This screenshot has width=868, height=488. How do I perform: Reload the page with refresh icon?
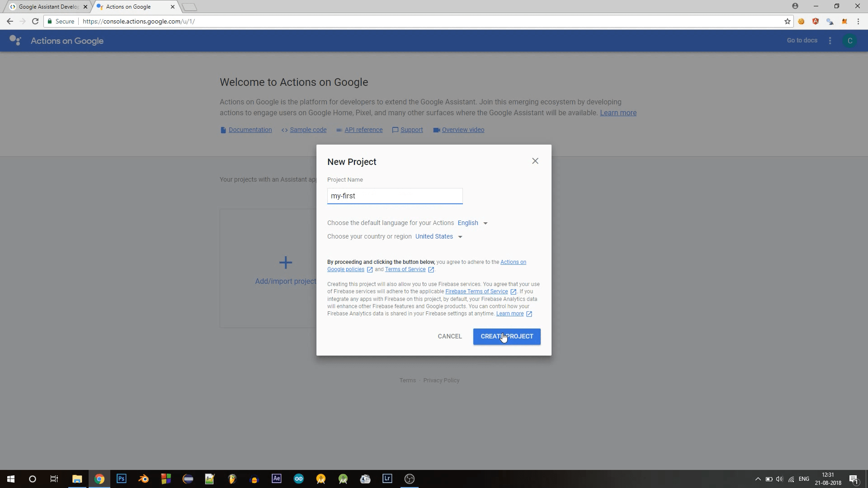[x=35, y=21]
